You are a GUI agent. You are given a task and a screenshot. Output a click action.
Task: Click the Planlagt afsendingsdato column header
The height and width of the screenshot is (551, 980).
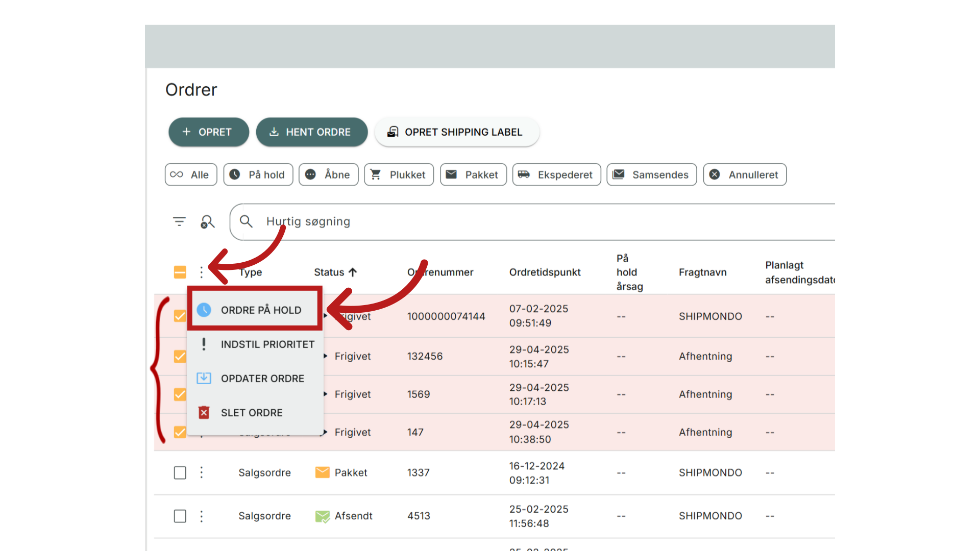click(x=800, y=272)
